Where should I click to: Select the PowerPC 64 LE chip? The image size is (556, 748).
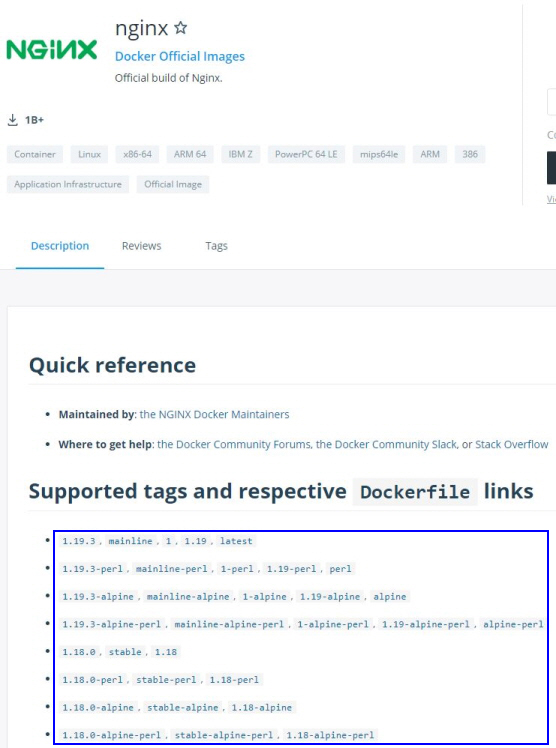tap(306, 154)
